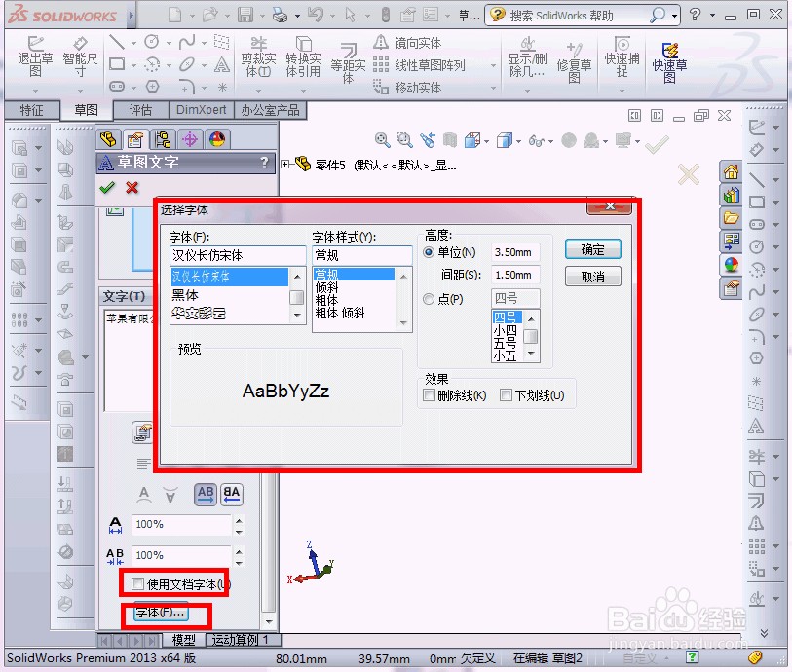The image size is (792, 672).
Task: Click scrollbar down arrow in font list
Action: [297, 315]
